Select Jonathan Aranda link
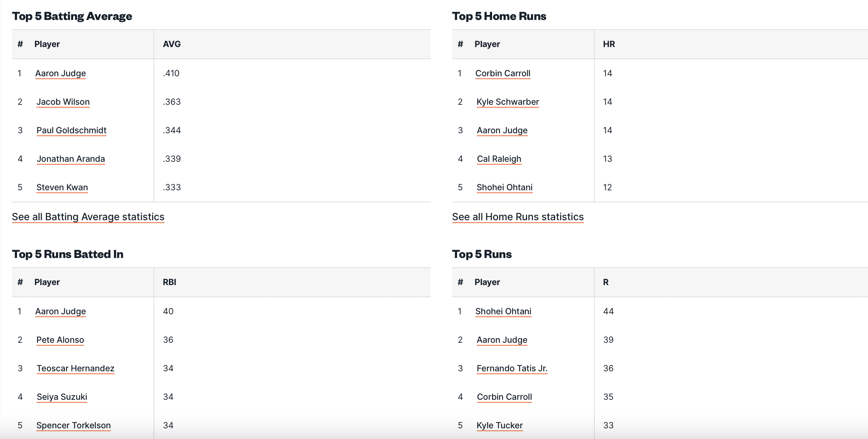The height and width of the screenshot is (439, 868). point(71,159)
